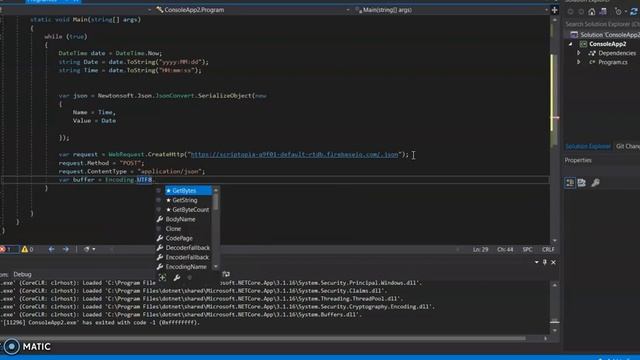Click the Property Pages wrench icon
The image size is (640, 360).
(x=595, y=182)
